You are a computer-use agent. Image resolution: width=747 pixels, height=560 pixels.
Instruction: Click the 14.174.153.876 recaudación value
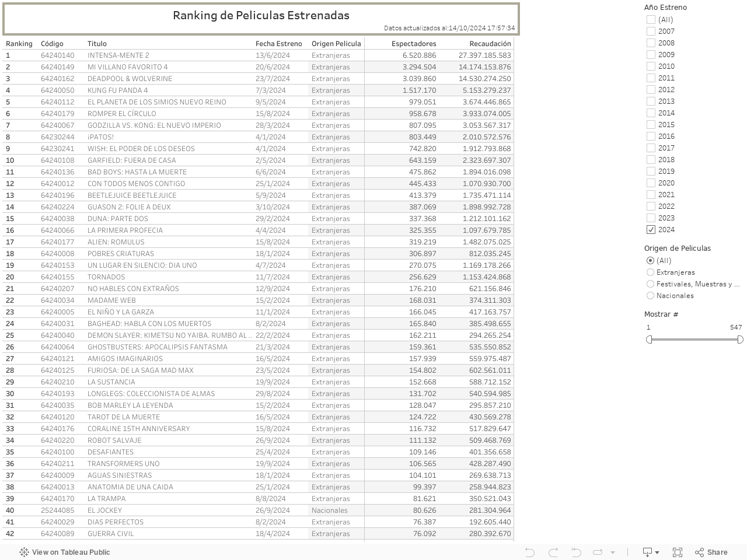pos(484,67)
